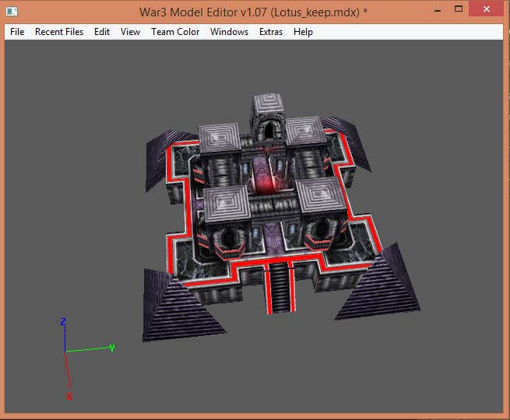Open the Recent Files menu
510x420 pixels.
click(59, 32)
